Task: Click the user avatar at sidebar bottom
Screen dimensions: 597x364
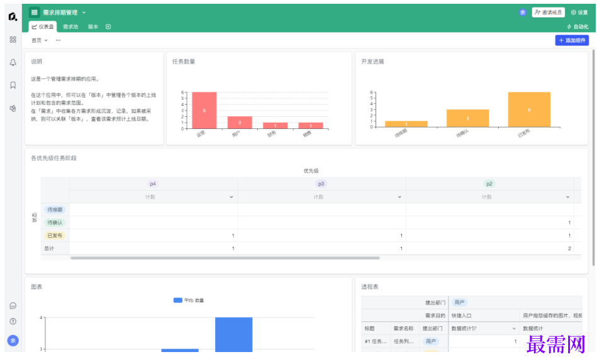Action: 13,340
